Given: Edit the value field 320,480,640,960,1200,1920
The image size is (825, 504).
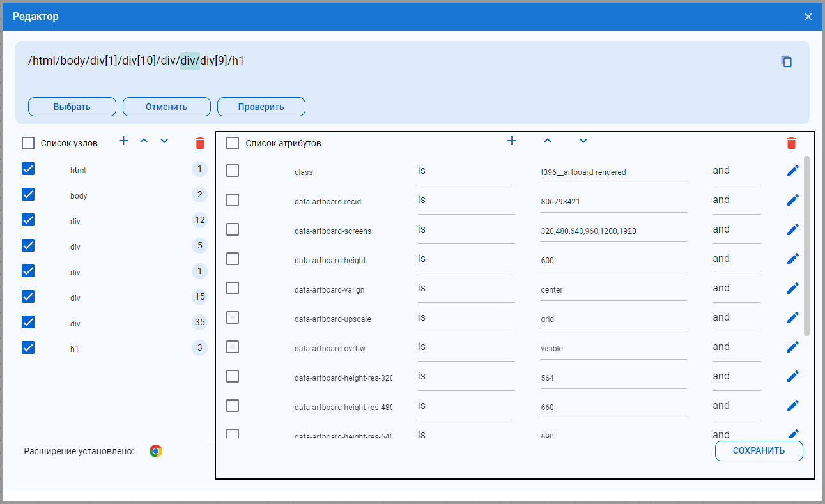Looking at the screenshot, I should (613, 231).
